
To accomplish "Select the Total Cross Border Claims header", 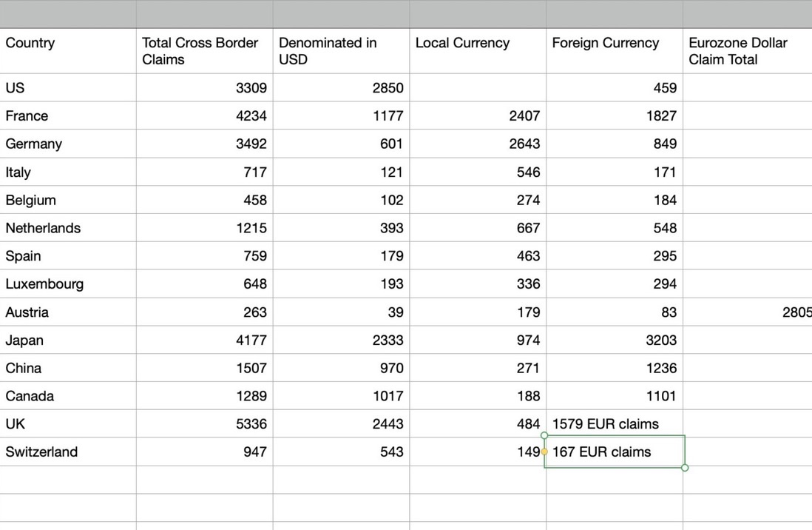I will [x=205, y=51].
